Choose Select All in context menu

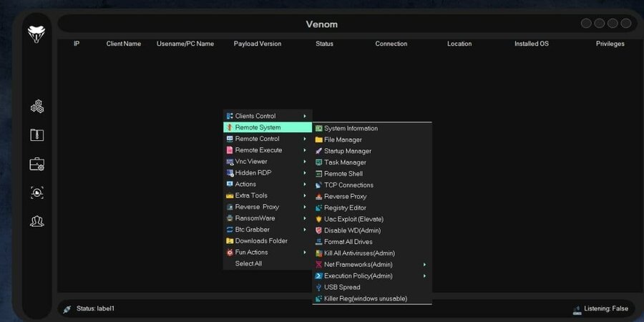[x=248, y=264]
